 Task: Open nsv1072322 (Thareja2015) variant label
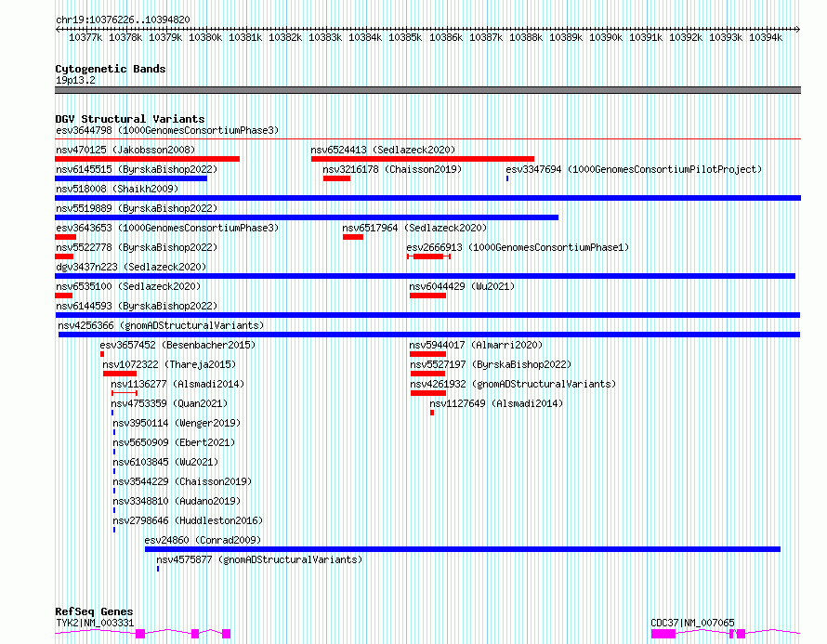tap(169, 364)
